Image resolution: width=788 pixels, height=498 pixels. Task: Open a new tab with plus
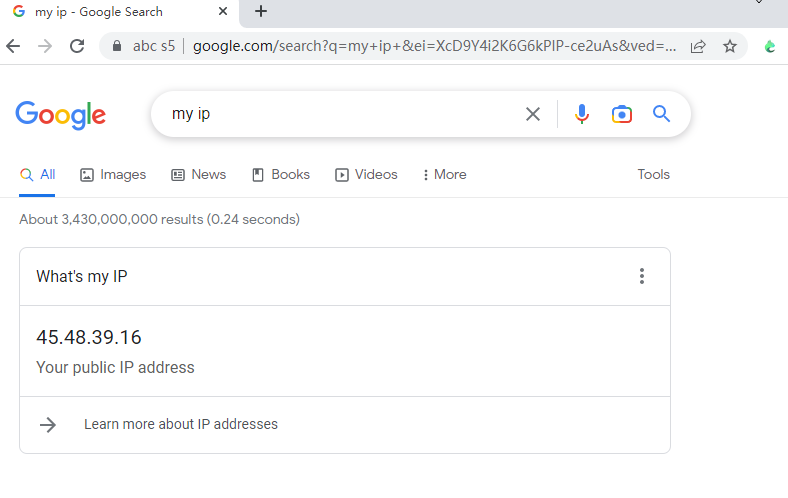tap(261, 11)
